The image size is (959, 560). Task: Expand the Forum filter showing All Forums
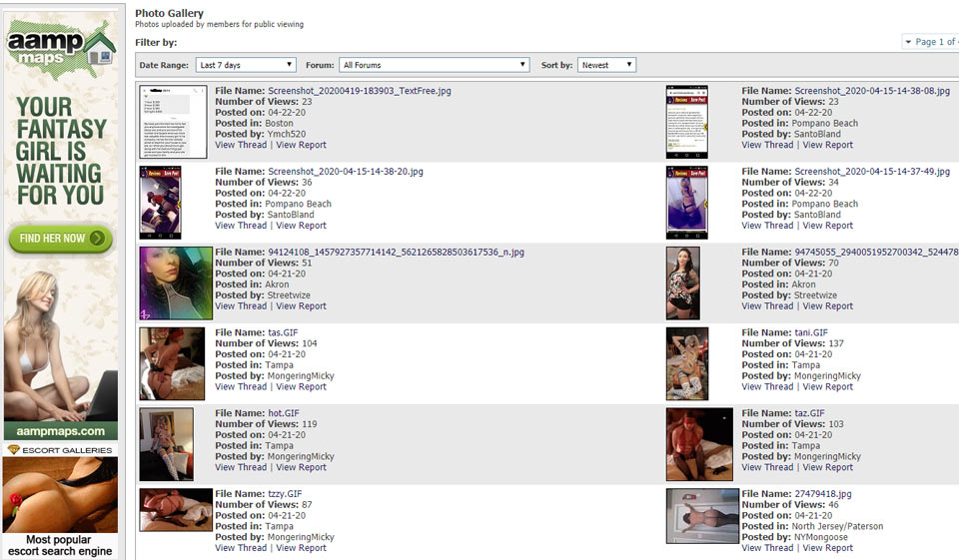coord(434,65)
